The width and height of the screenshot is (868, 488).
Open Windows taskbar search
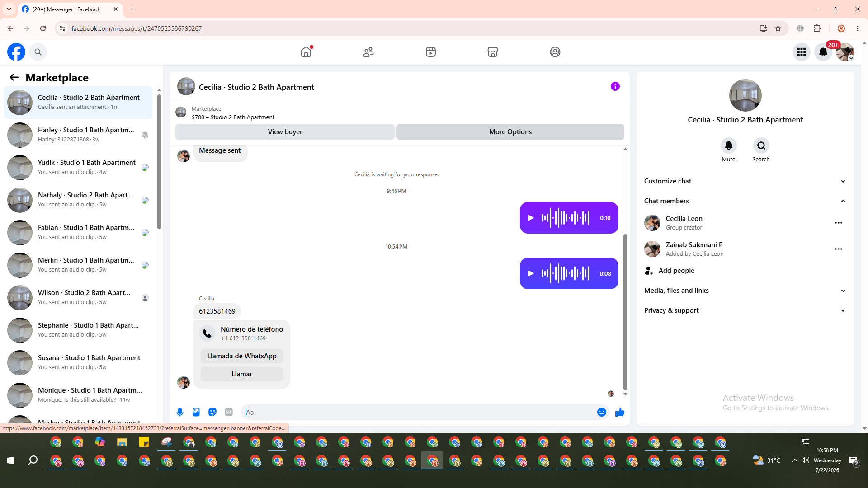33,460
